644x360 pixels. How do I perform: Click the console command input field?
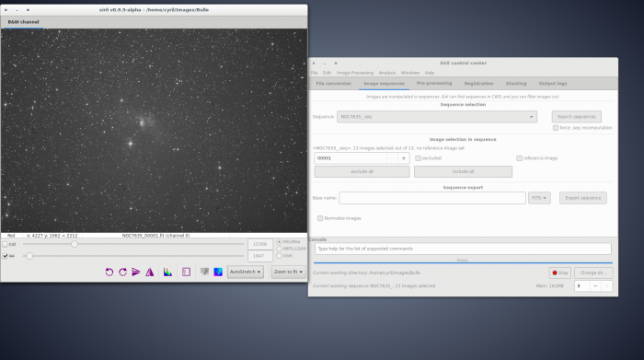[x=463, y=249]
